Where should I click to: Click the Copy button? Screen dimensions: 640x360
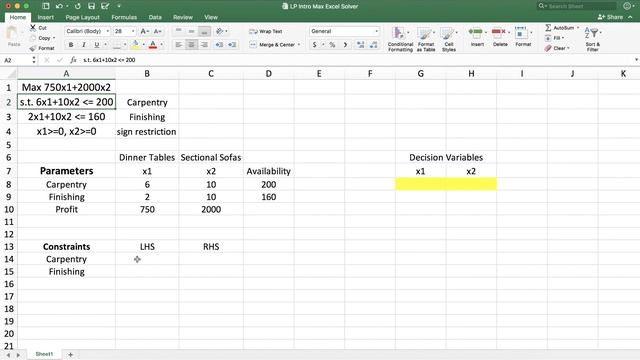[x=40, y=38]
